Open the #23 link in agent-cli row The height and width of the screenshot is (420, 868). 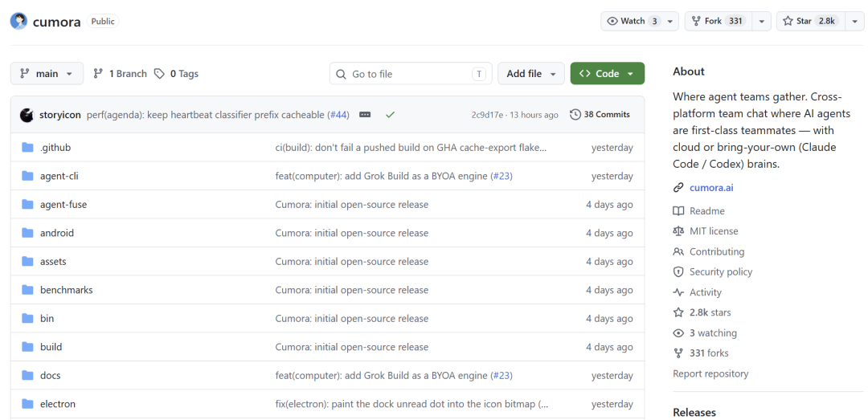coord(501,176)
